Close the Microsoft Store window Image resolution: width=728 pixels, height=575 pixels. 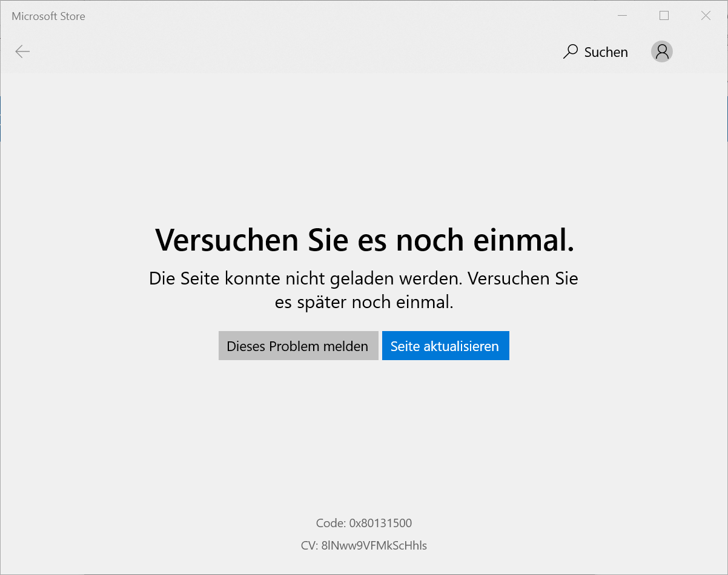[706, 16]
